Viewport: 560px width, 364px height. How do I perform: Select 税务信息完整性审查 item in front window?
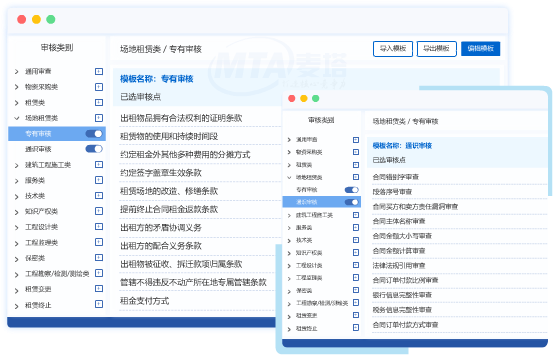[x=402, y=310]
